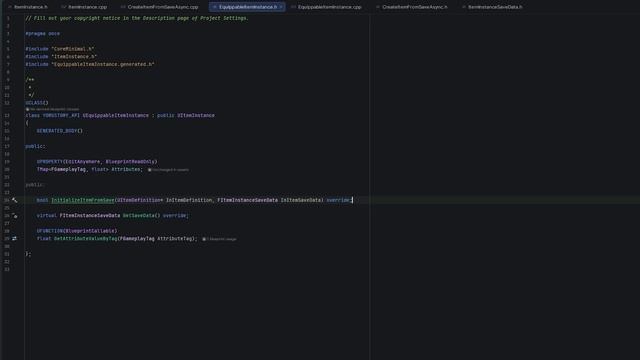The width and height of the screenshot is (640, 360).
Task: Click the UEquippableItemInstance class name
Action: click(x=116, y=116)
